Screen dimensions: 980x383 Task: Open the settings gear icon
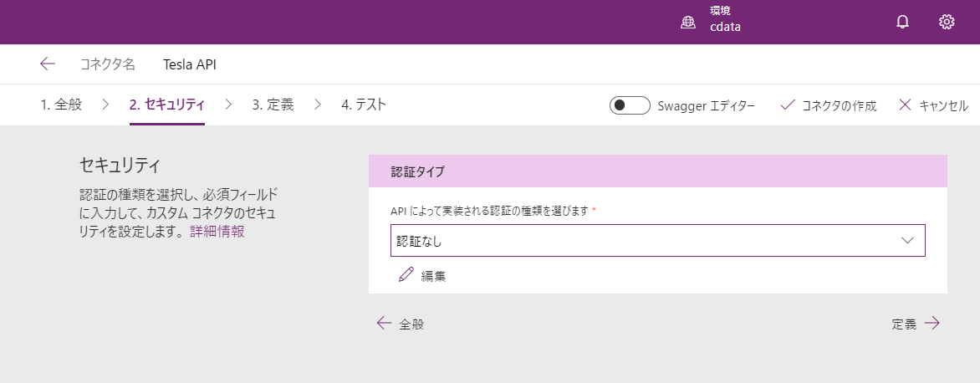947,22
